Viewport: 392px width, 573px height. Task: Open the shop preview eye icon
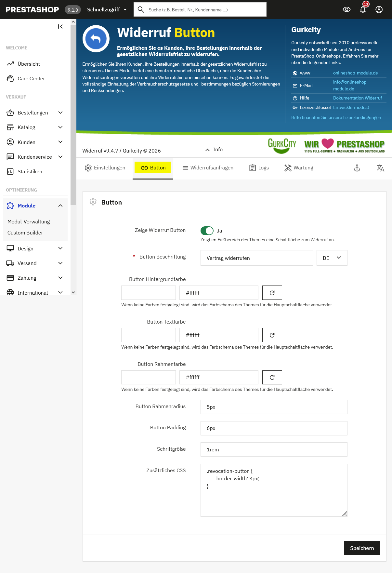pos(347,9)
